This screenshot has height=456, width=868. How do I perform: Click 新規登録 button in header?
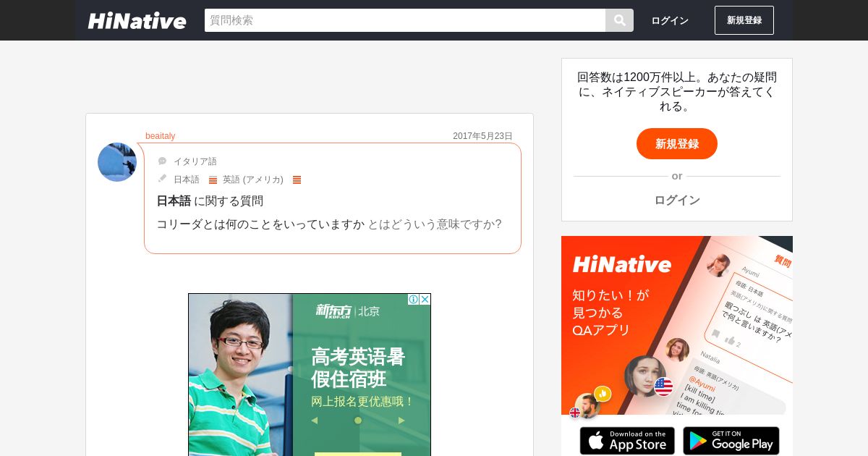pyautogui.click(x=744, y=20)
